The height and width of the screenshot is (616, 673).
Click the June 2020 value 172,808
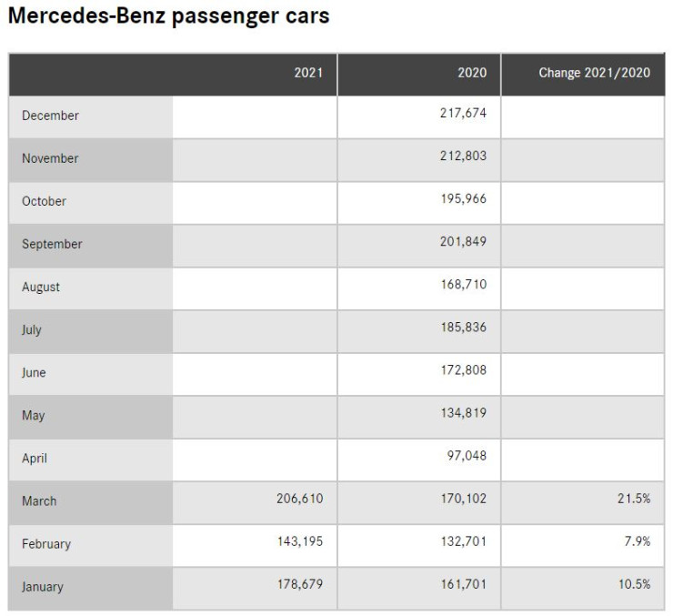click(x=463, y=370)
